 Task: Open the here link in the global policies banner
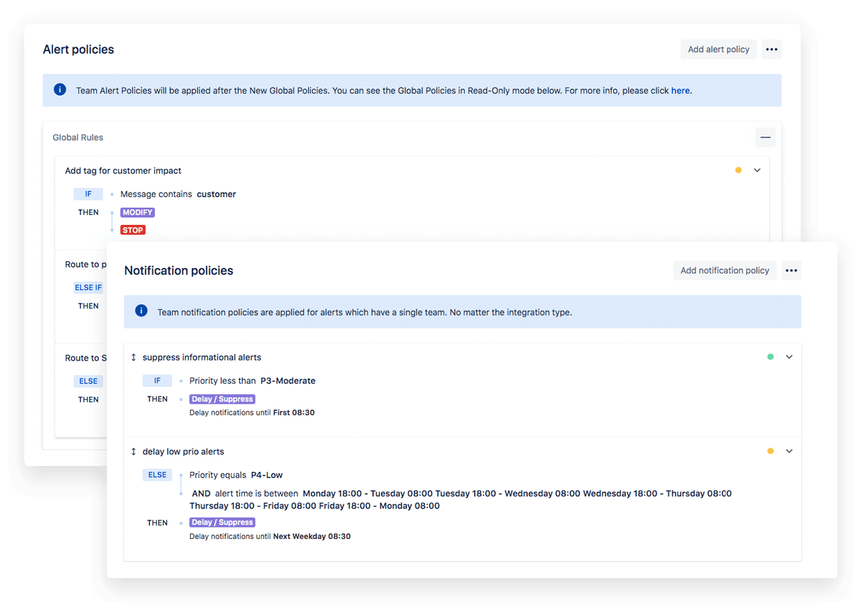point(680,90)
